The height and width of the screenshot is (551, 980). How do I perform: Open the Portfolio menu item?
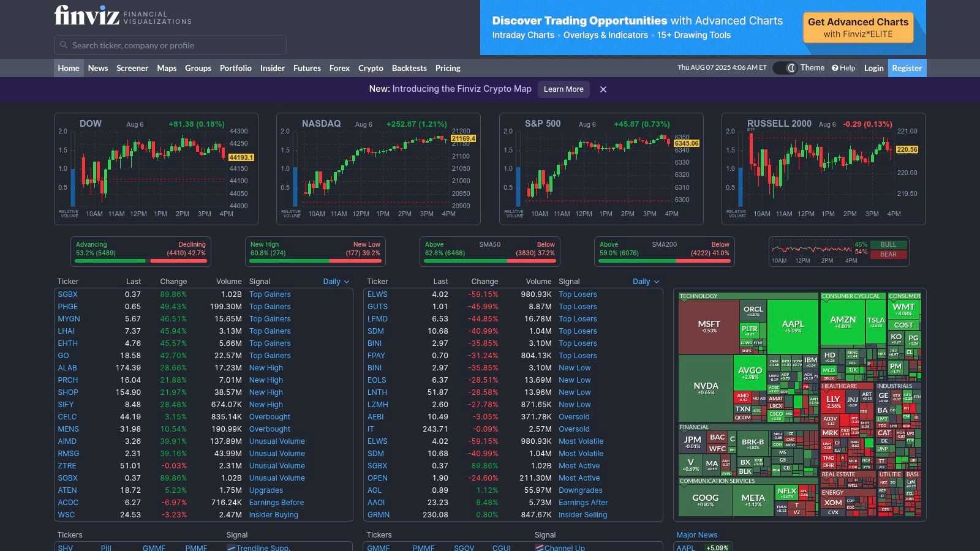pos(236,68)
